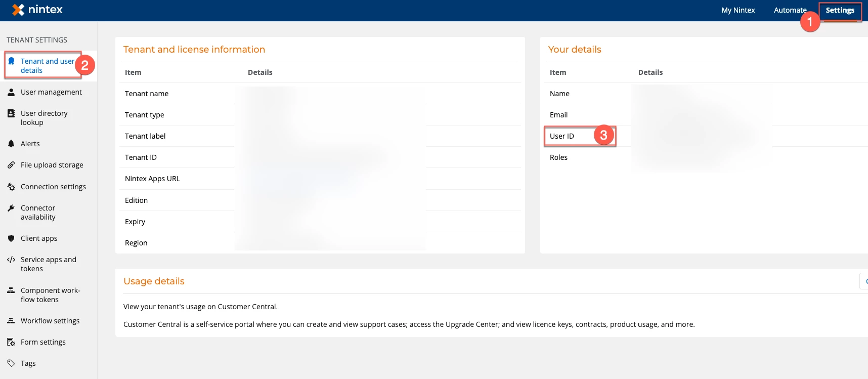Click the TENANT SETTINGS sidebar heading
This screenshot has width=868, height=379.
[x=37, y=40]
